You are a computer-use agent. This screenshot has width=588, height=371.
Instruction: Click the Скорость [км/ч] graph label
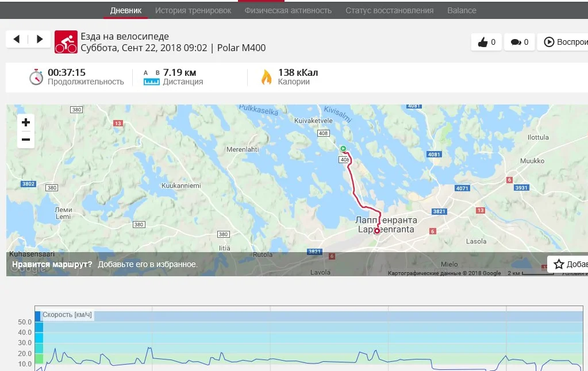67,315
